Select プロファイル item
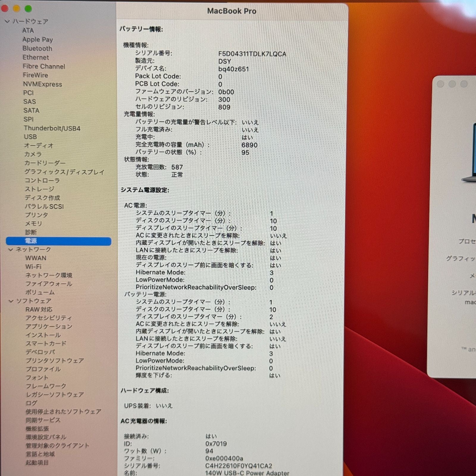The image size is (476, 476). (x=43, y=369)
